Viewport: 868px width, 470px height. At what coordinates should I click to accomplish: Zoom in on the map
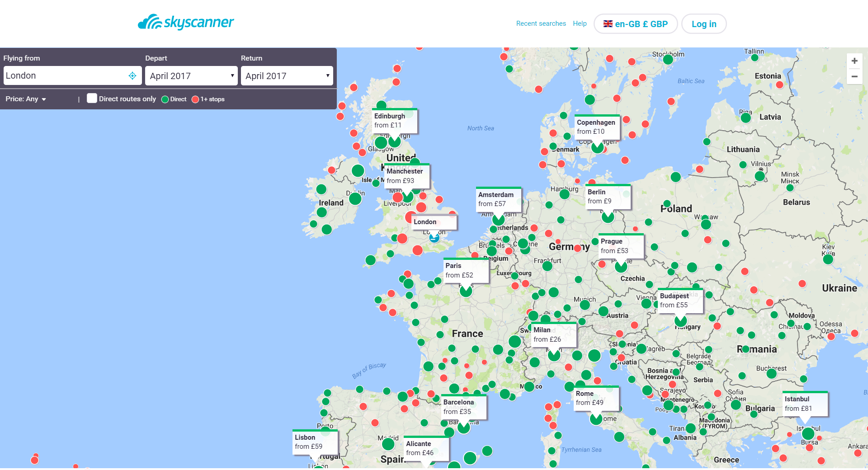click(854, 61)
